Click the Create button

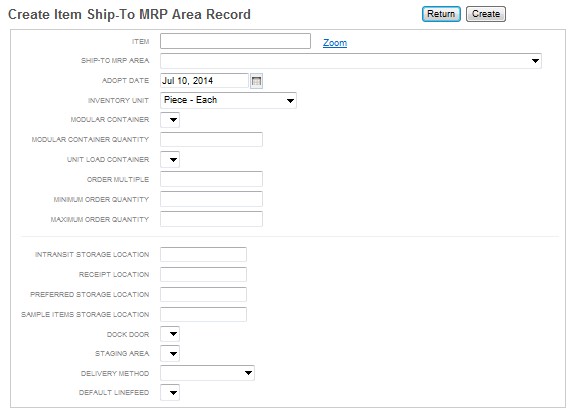click(x=486, y=14)
